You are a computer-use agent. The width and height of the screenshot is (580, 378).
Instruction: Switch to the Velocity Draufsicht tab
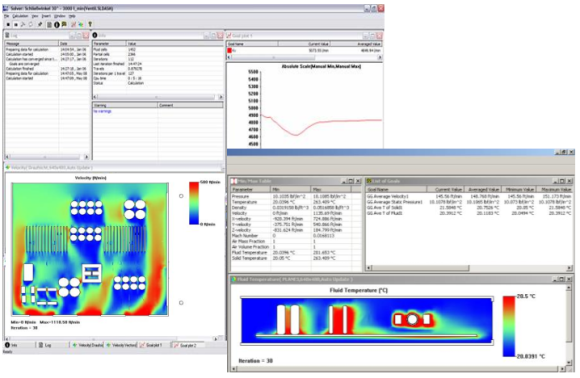pyautogui.click(x=88, y=345)
